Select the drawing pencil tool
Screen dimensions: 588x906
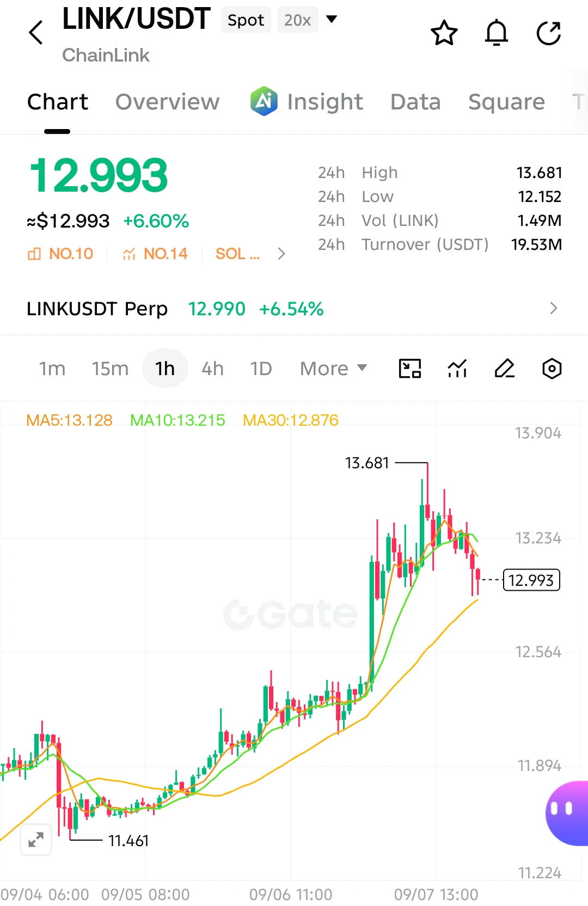point(505,369)
